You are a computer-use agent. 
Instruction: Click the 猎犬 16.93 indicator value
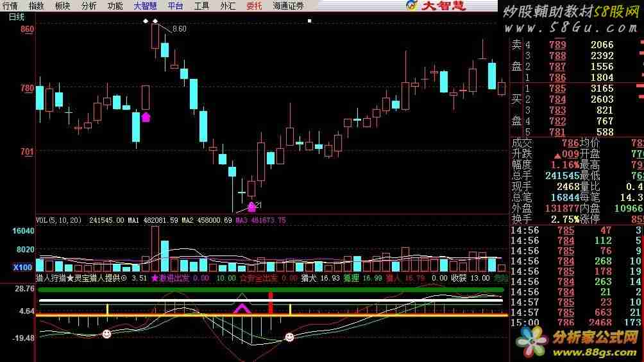tap(320, 278)
